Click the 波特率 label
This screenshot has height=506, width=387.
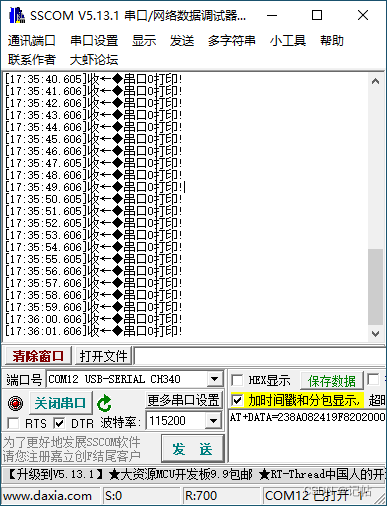[x=120, y=423]
